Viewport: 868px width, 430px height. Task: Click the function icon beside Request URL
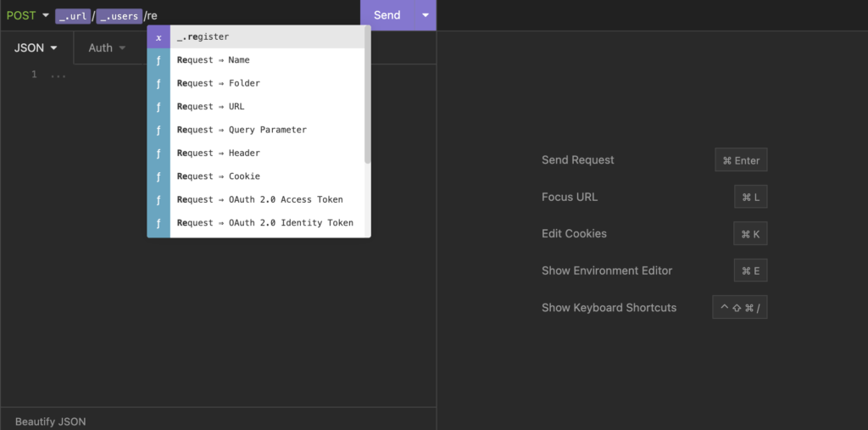(x=159, y=106)
